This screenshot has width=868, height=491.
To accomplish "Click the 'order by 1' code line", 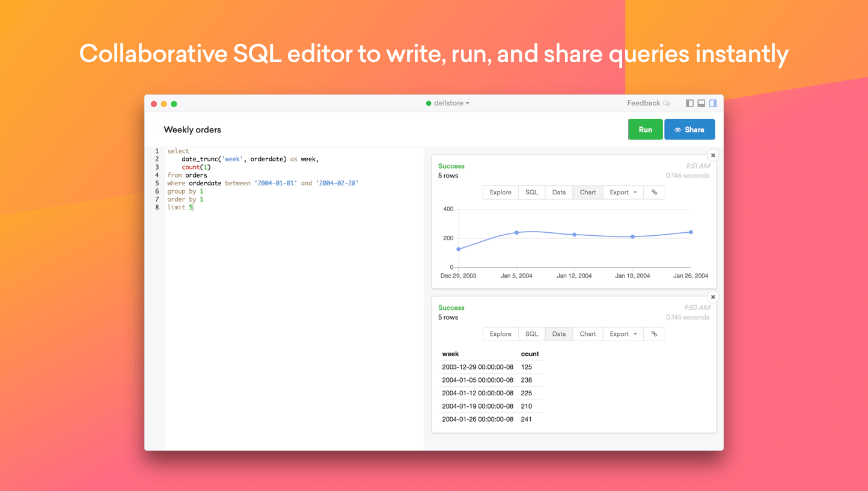I will (x=185, y=199).
